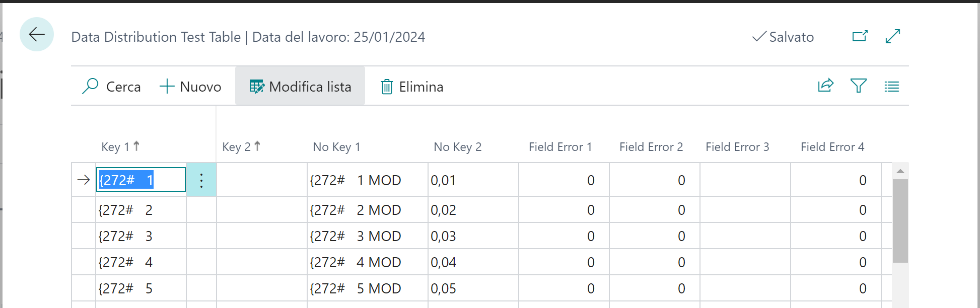Open row options three-dot menu
The width and height of the screenshot is (980, 308).
point(201,180)
